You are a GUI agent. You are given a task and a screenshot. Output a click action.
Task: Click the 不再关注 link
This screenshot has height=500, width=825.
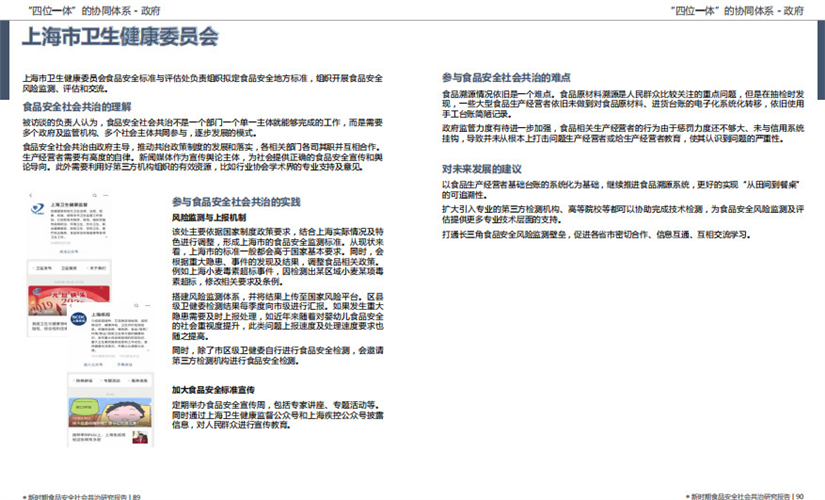point(125,364)
